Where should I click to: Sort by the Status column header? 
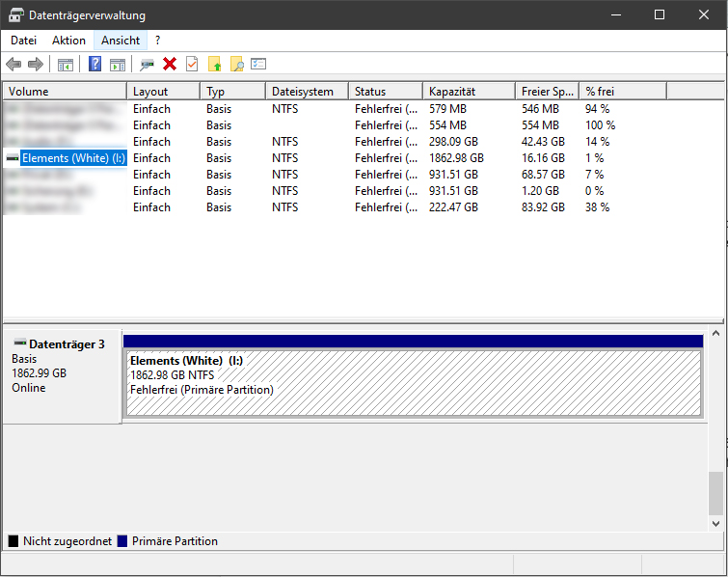tap(386, 92)
